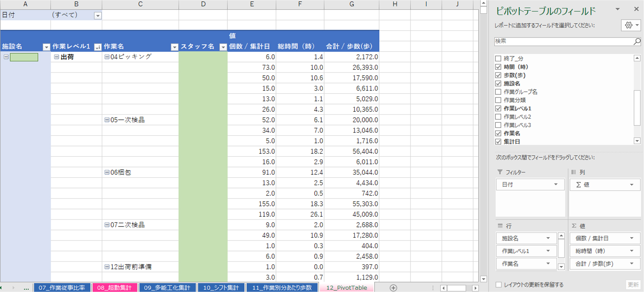The image size is (644, 292).
Task: Select the cell showing 26.1 hours
Action: [x=300, y=215]
